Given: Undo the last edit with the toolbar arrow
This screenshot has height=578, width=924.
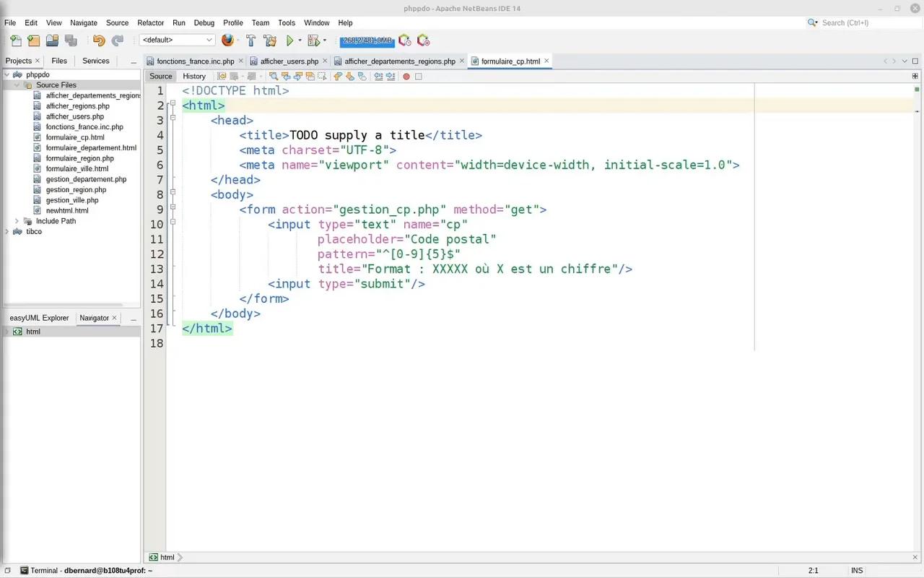Looking at the screenshot, I should [x=99, y=40].
